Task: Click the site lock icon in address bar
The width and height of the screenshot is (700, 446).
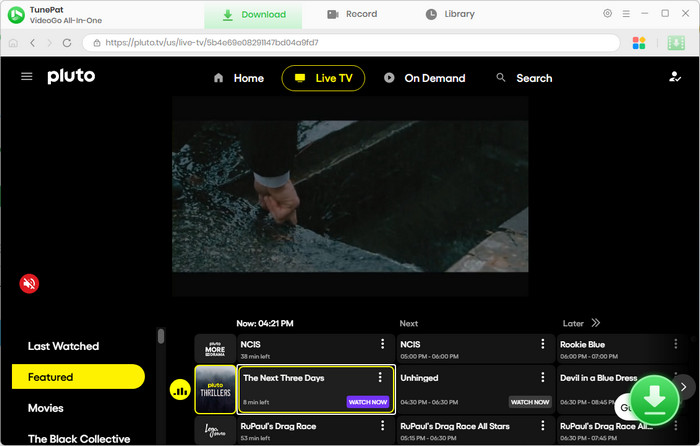Action: (x=96, y=43)
